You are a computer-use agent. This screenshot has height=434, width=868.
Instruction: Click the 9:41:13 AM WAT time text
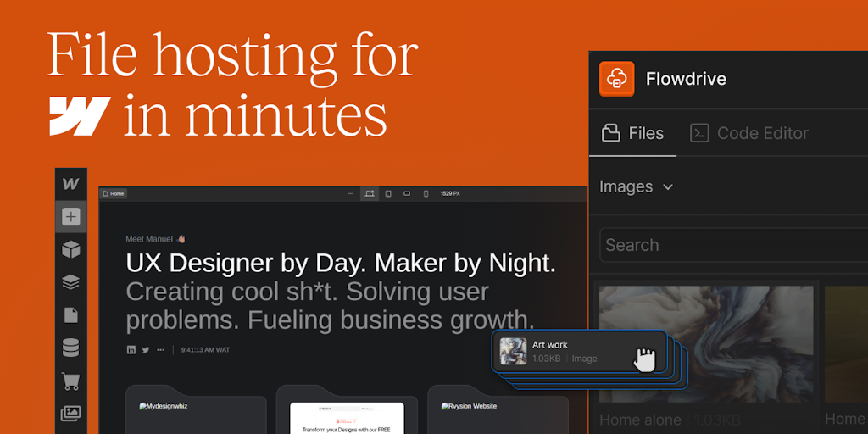click(x=205, y=350)
